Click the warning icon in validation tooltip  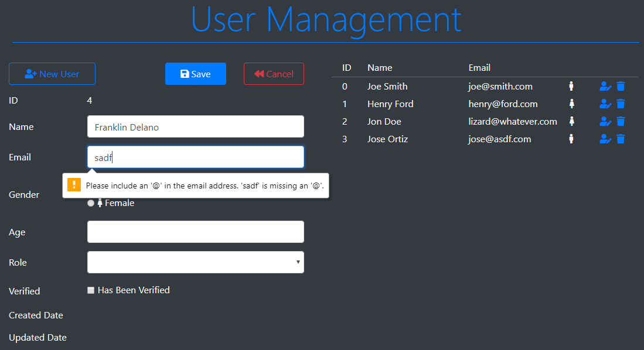(74, 185)
